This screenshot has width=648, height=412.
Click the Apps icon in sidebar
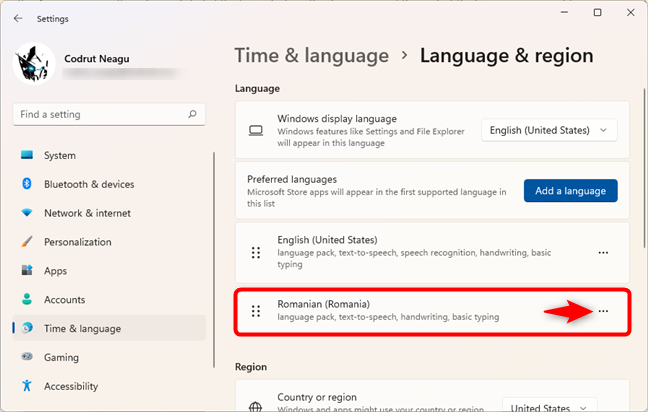(x=27, y=270)
